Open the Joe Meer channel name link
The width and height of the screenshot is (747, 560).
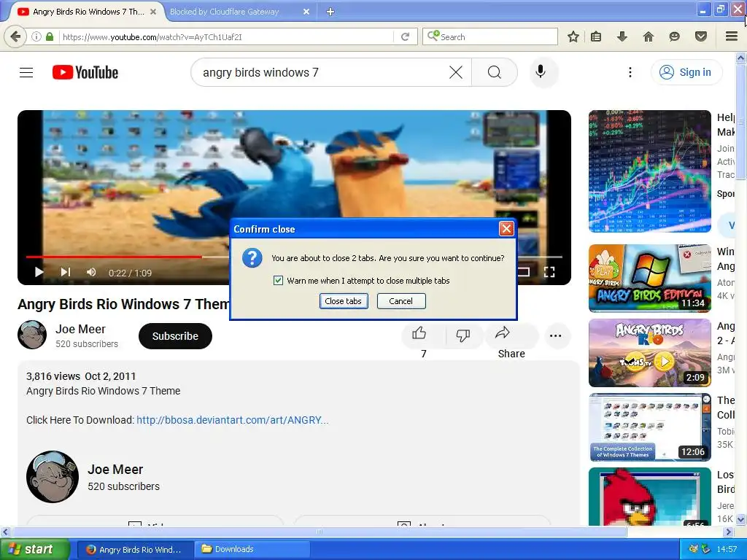(80, 329)
